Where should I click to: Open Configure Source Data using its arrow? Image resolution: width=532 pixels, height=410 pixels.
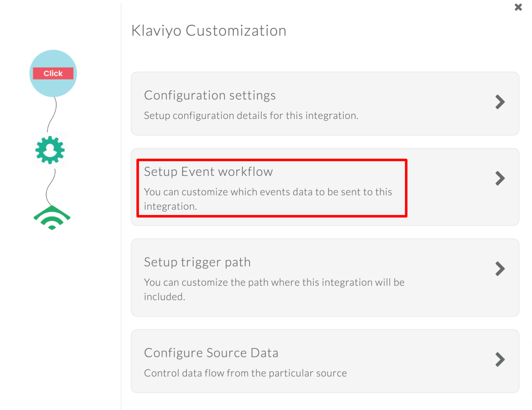pyautogui.click(x=500, y=359)
